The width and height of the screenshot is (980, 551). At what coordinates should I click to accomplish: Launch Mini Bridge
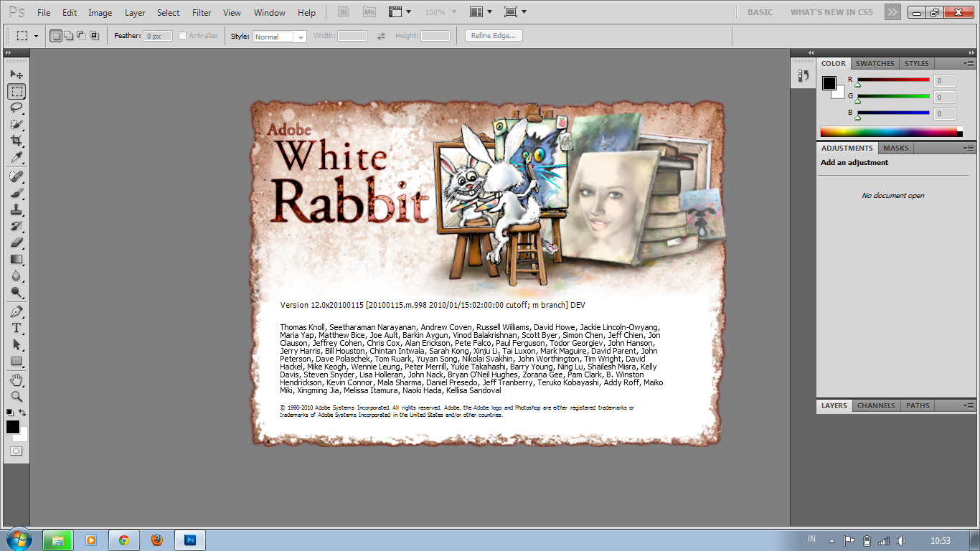369,12
